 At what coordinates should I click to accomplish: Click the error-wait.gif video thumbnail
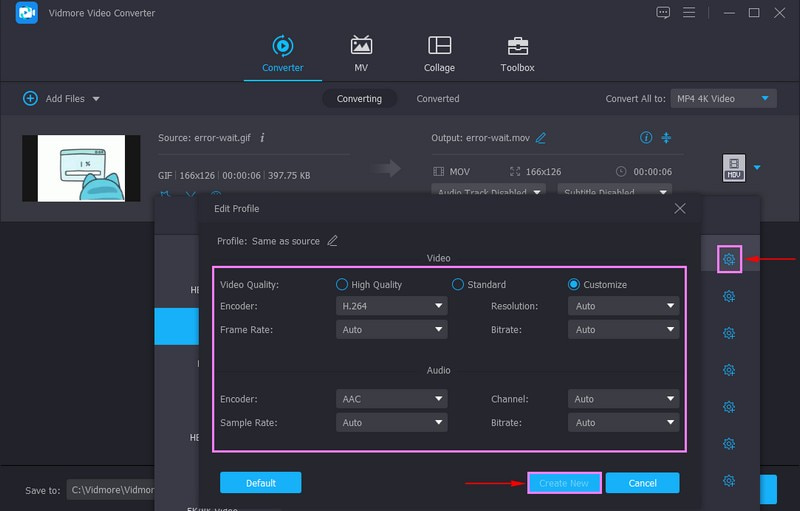coord(81,168)
